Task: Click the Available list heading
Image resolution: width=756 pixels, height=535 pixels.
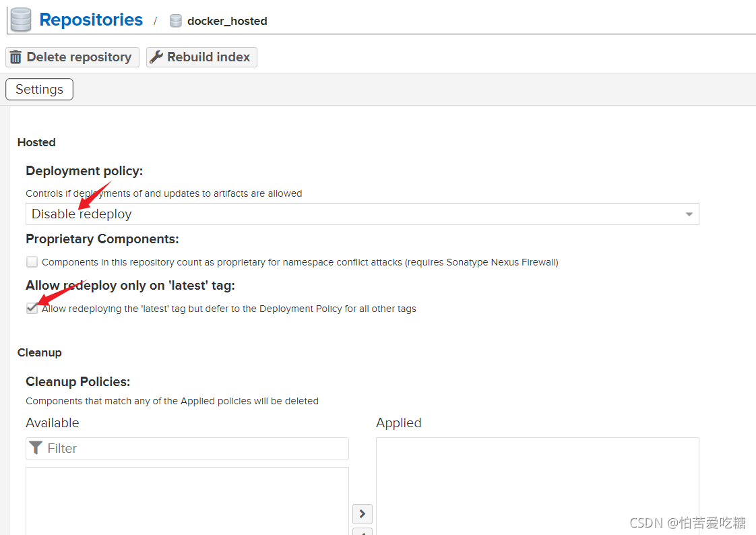Action: [53, 422]
